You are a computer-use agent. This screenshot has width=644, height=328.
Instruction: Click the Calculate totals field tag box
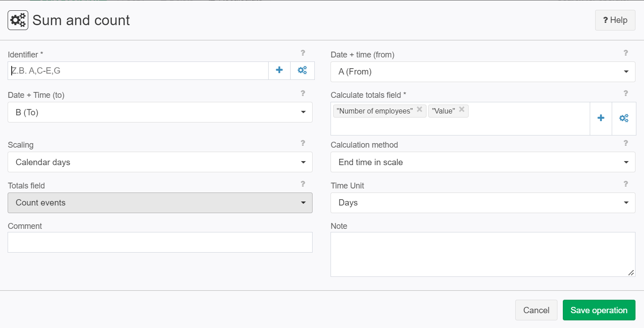coord(460,118)
